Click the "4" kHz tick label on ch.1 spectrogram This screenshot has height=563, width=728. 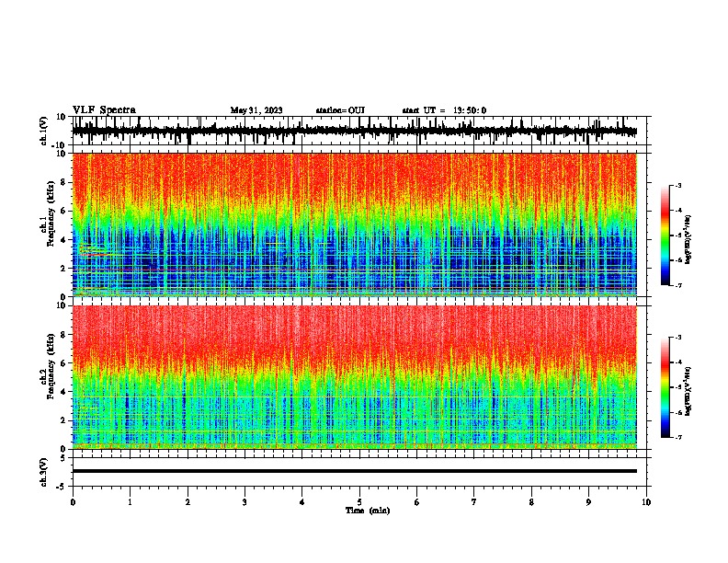coord(64,240)
